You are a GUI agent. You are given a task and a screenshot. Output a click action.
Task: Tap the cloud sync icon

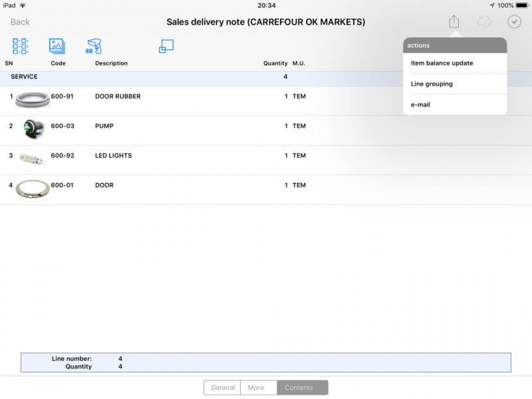pyautogui.click(x=484, y=22)
